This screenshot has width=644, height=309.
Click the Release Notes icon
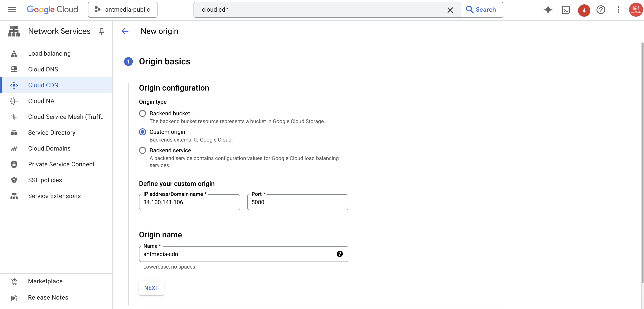[14, 298]
